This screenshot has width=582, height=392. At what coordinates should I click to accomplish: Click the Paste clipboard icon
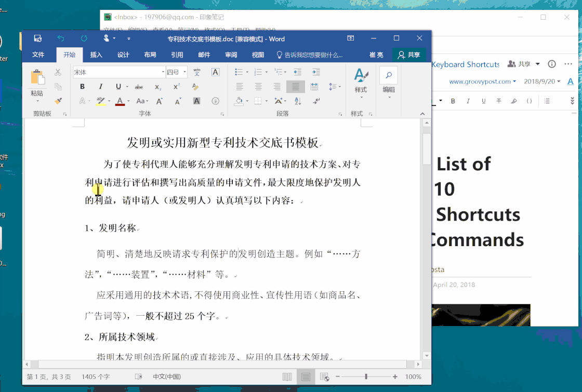(37, 77)
